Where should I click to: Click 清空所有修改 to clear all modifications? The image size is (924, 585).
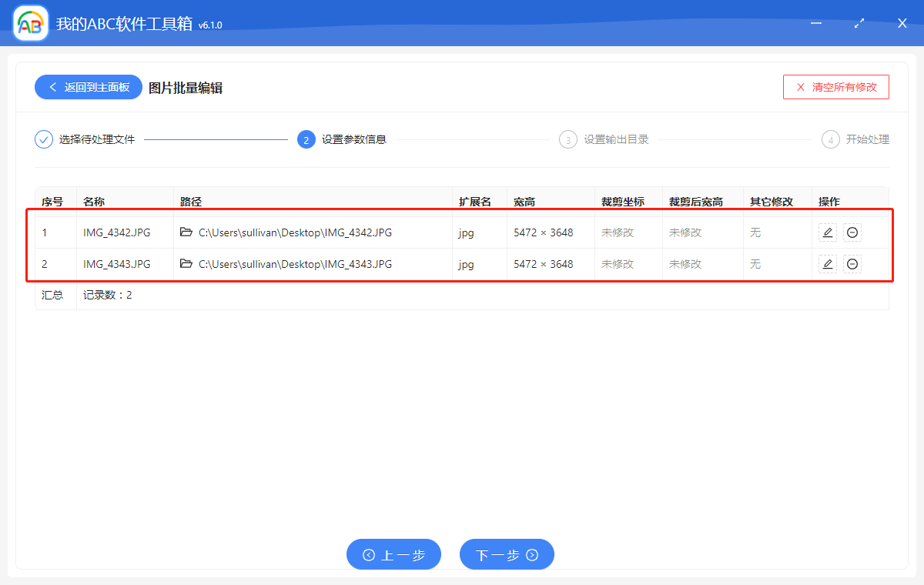pos(835,87)
